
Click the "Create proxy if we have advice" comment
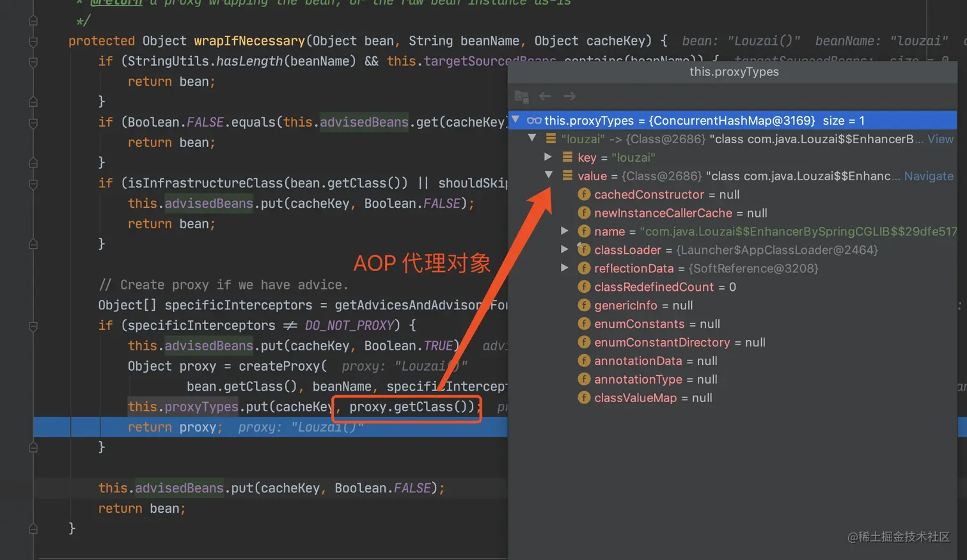(x=224, y=285)
